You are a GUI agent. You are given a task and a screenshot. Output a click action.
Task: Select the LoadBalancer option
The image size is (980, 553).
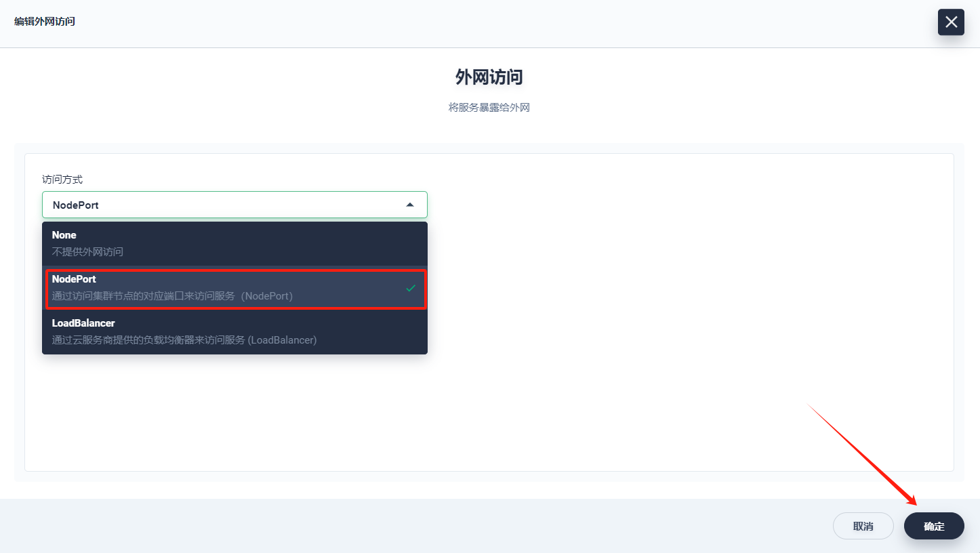pyautogui.click(x=234, y=331)
